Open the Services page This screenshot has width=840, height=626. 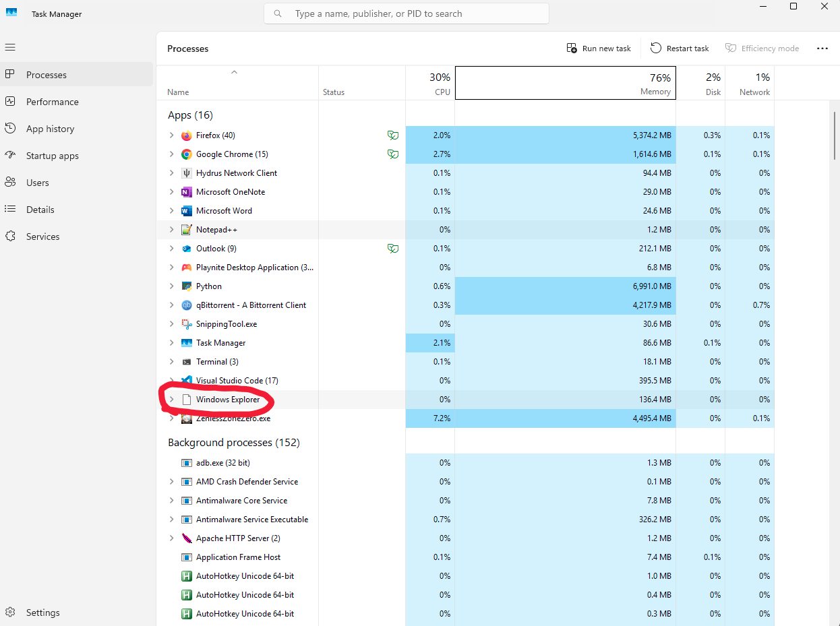point(77,237)
